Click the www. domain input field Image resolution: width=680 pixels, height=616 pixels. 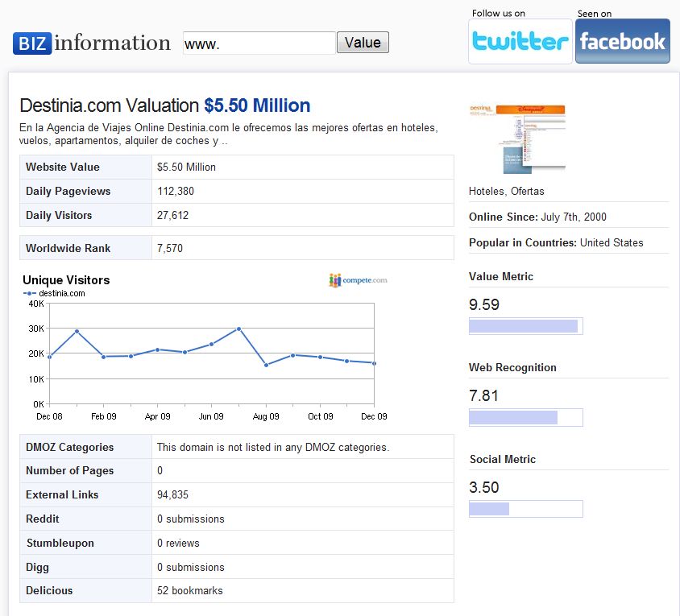tap(259, 43)
